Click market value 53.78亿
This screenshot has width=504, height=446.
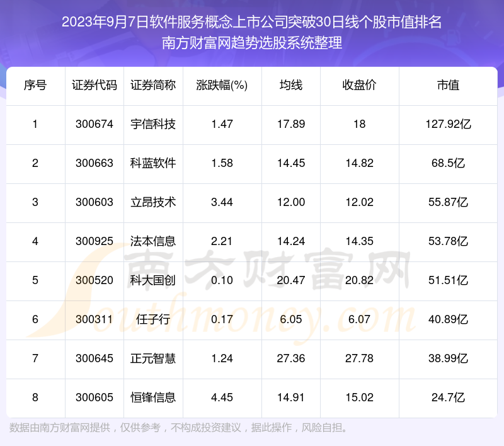[x=448, y=241]
